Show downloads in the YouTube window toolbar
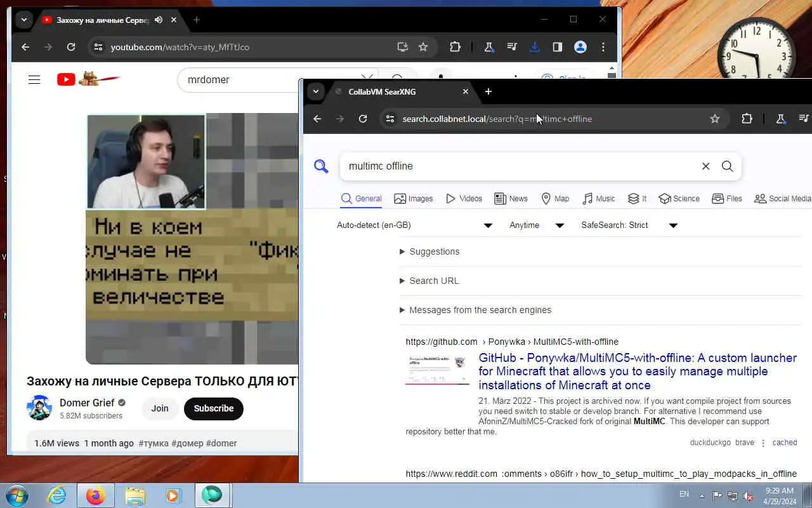 pos(535,47)
